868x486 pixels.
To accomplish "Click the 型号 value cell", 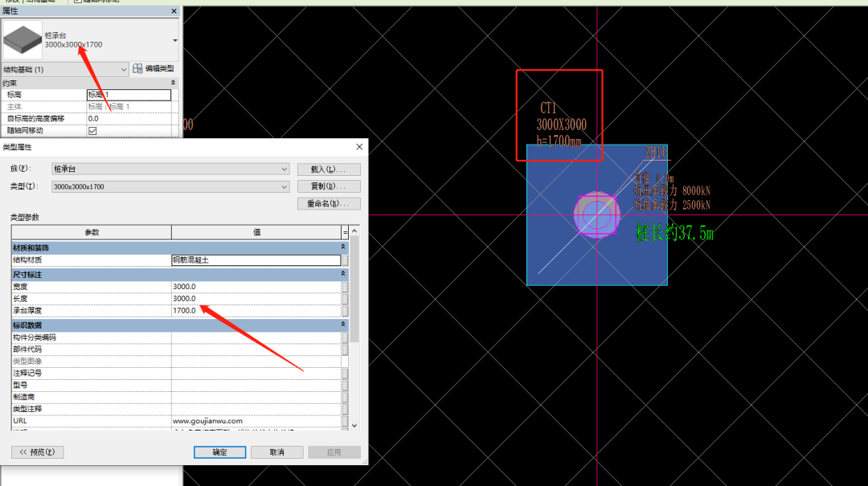I will click(256, 385).
